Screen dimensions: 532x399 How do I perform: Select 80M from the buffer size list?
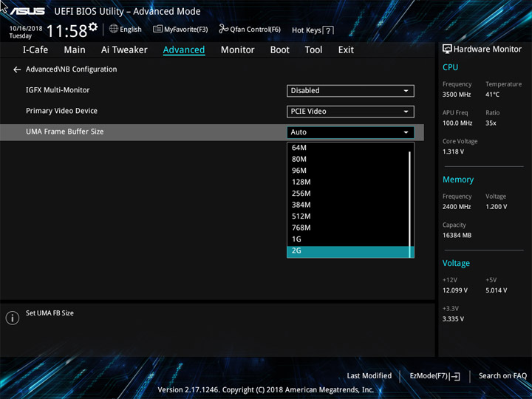[348, 159]
